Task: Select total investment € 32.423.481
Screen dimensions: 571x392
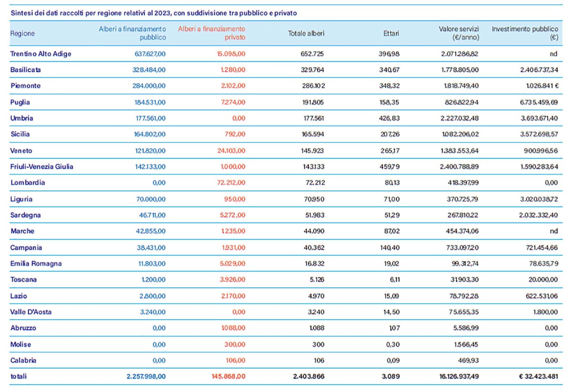Action: click(x=539, y=376)
